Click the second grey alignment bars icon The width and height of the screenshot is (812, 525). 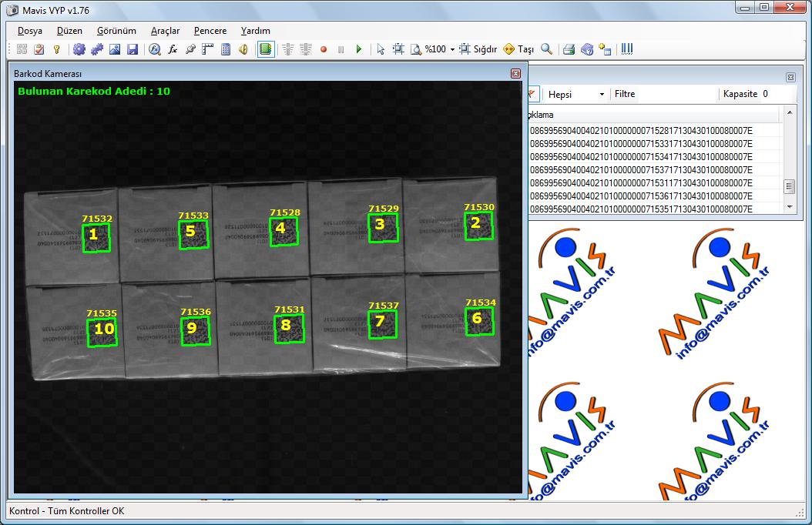(306, 49)
